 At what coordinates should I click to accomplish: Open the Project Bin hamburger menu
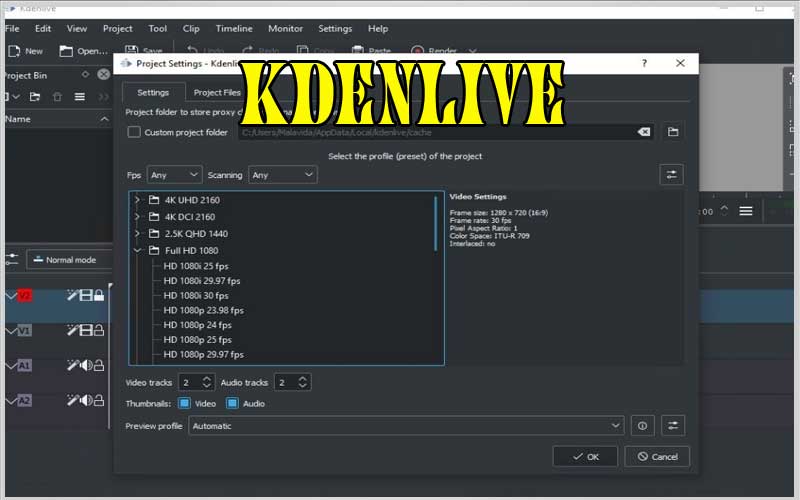pyautogui.click(x=80, y=97)
